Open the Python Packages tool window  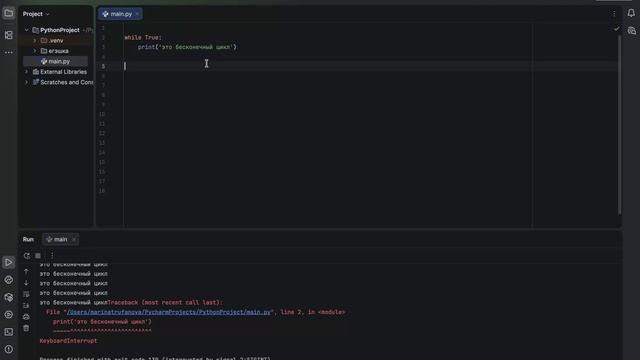pos(9,298)
